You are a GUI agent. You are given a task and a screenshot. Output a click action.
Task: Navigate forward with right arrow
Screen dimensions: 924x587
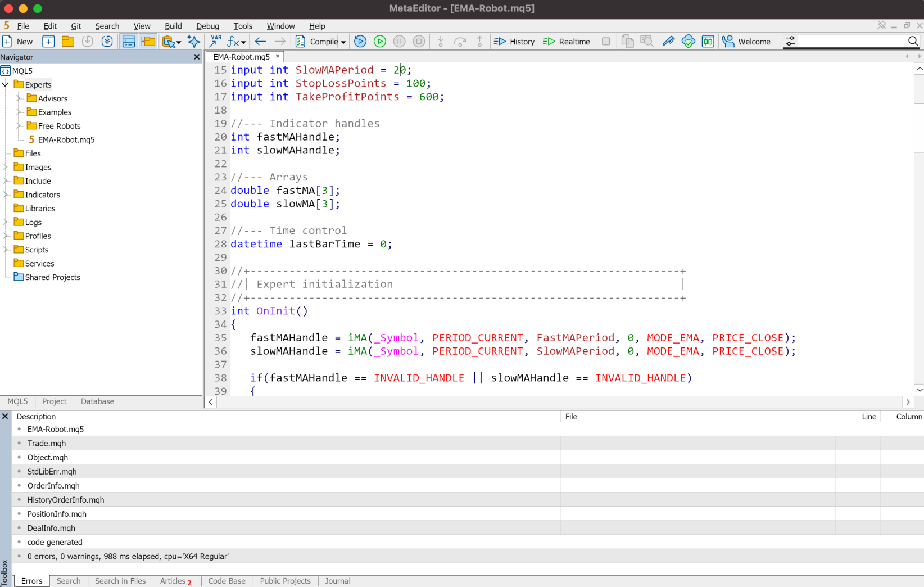[280, 42]
